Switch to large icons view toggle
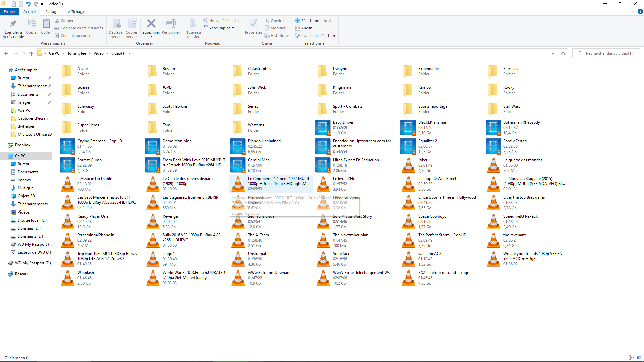 pos(639,358)
